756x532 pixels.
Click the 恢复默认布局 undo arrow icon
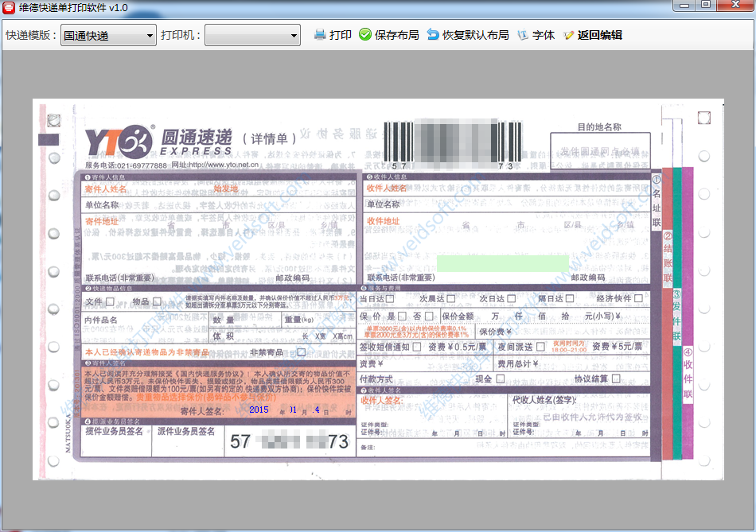click(433, 35)
